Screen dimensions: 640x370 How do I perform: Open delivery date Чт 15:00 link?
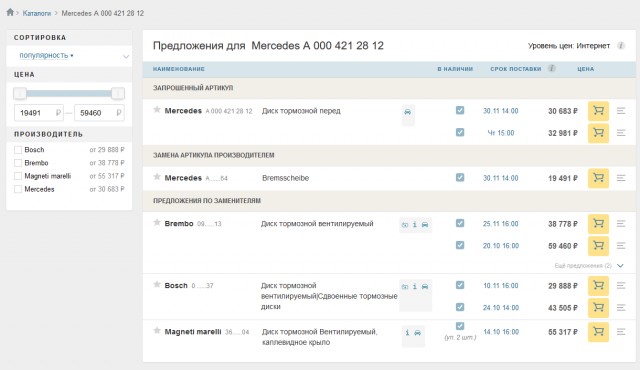tap(501, 133)
